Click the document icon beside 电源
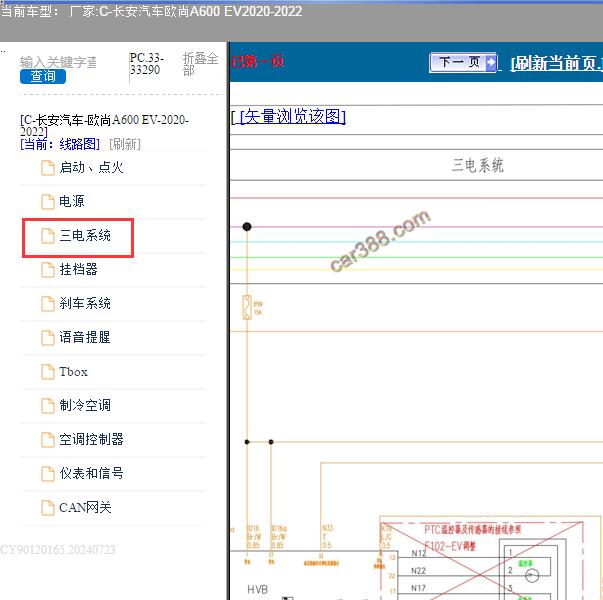The width and height of the screenshot is (603, 600). (x=48, y=202)
